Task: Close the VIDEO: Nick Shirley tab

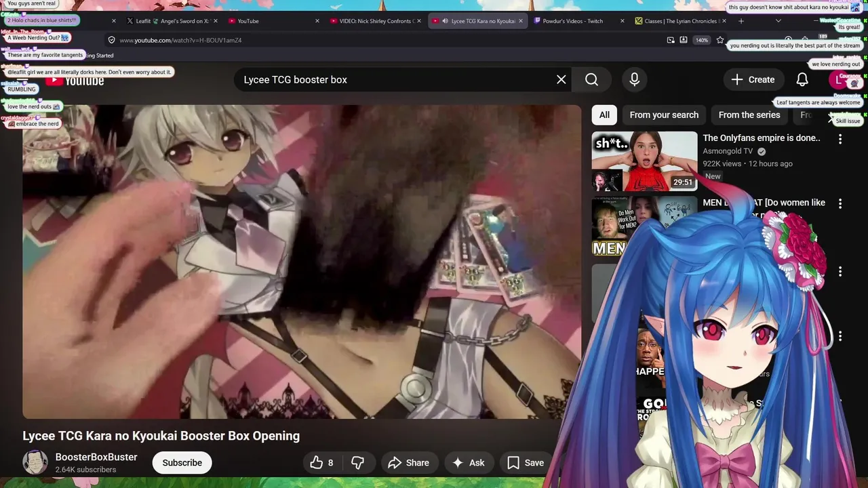Action: (419, 21)
